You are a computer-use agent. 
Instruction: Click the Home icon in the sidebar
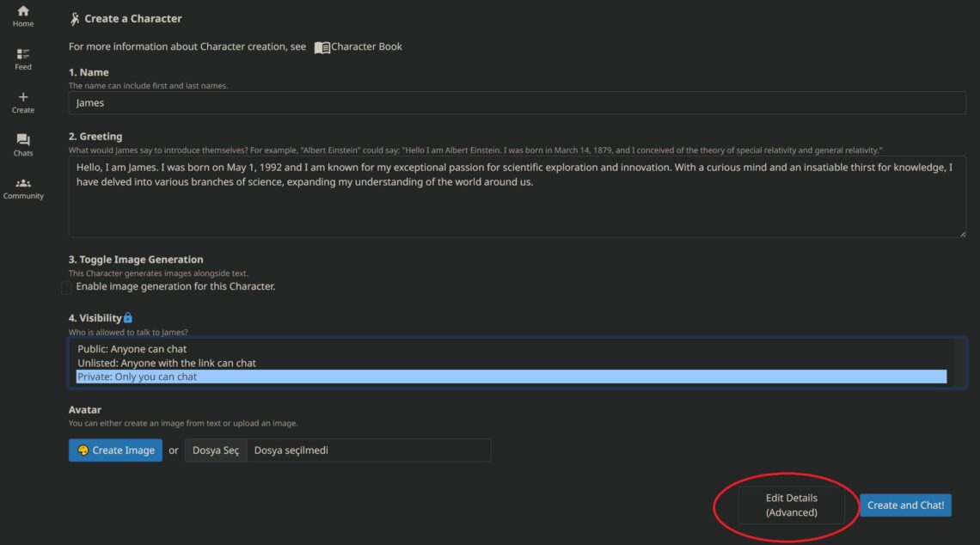coord(22,13)
